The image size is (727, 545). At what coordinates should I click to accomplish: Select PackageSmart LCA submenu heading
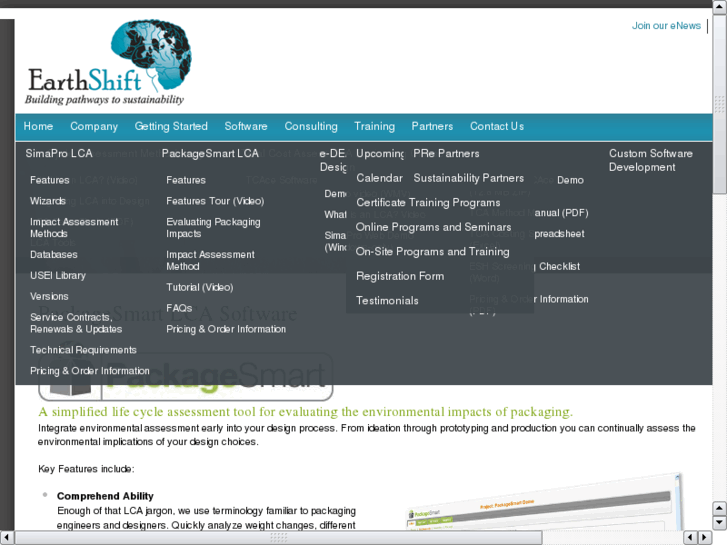pyautogui.click(x=210, y=154)
